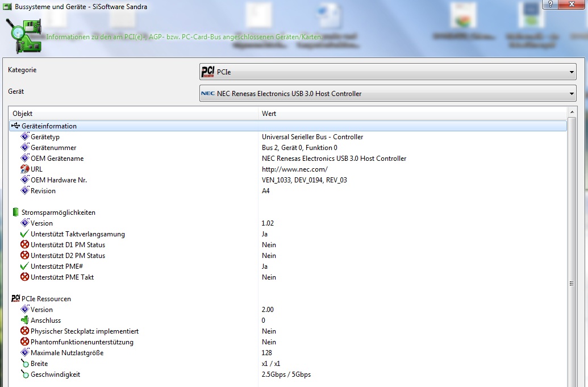
Task: Click the value '2.5Gbps / 5Gbps'
Action: coord(286,374)
